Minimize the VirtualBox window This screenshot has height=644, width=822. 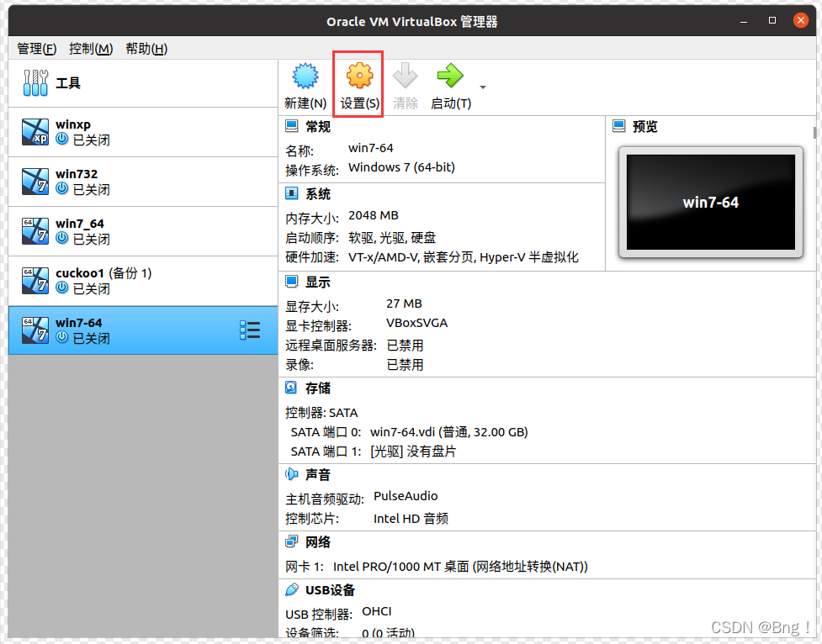(x=744, y=21)
